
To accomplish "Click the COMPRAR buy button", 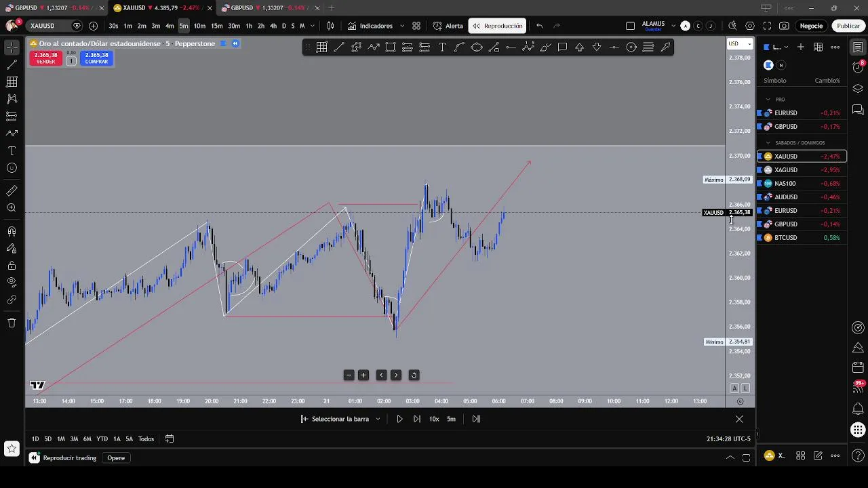I will point(96,58).
